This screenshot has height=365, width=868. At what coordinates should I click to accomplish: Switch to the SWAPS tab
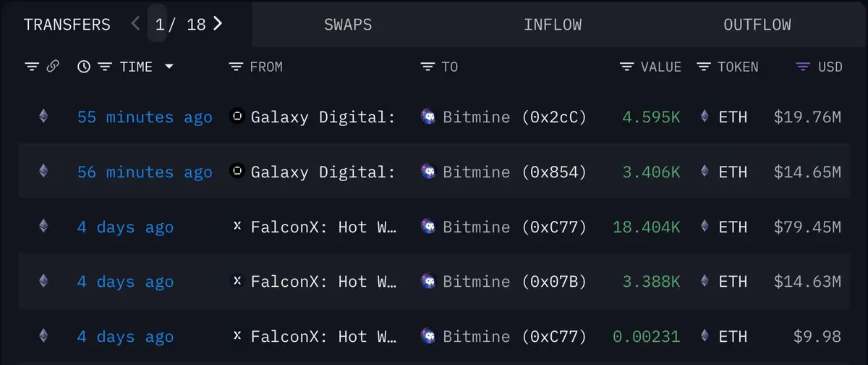coord(348,24)
